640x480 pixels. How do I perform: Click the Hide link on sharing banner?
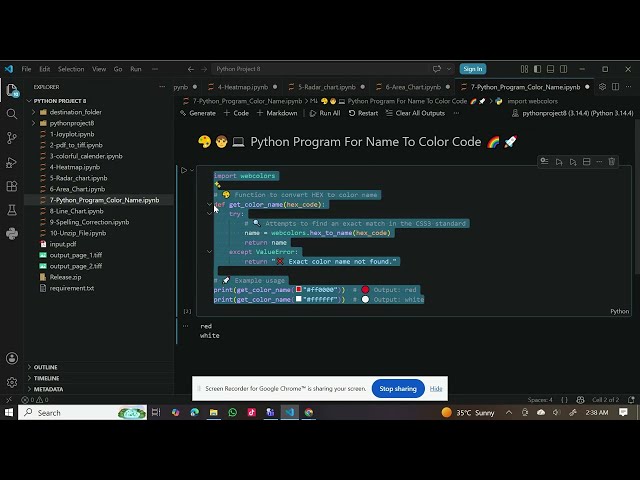(x=436, y=389)
